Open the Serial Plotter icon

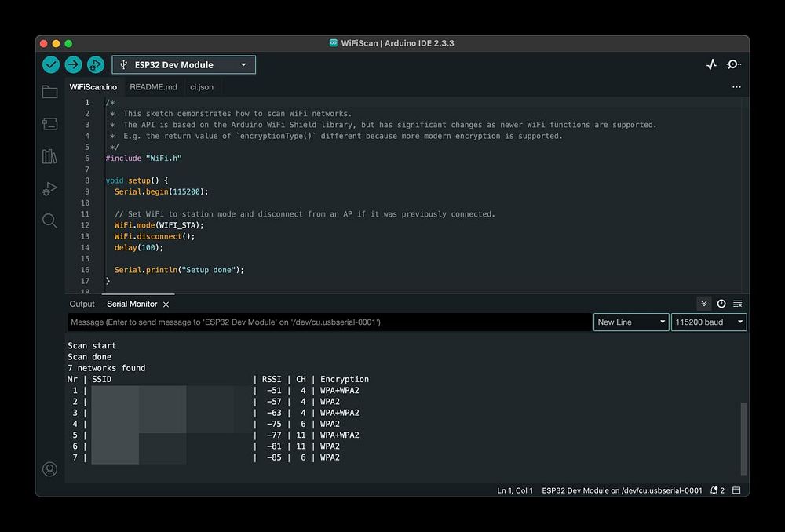[711, 64]
